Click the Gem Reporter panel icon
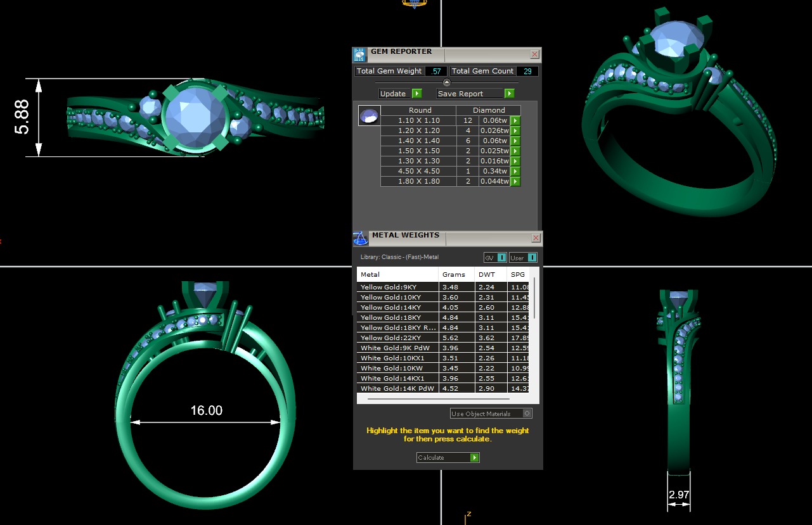This screenshot has width=812, height=525. (x=359, y=54)
